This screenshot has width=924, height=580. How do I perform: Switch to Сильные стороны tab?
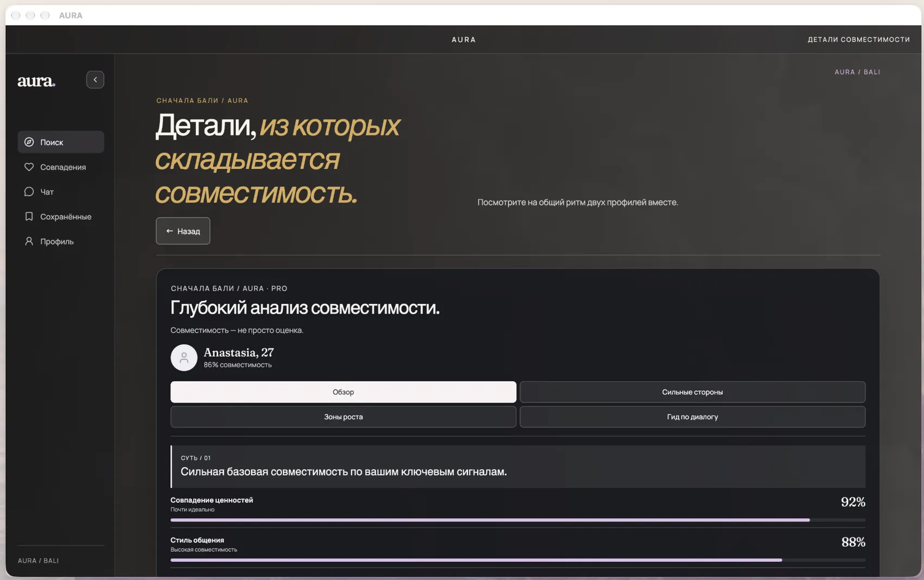(692, 392)
